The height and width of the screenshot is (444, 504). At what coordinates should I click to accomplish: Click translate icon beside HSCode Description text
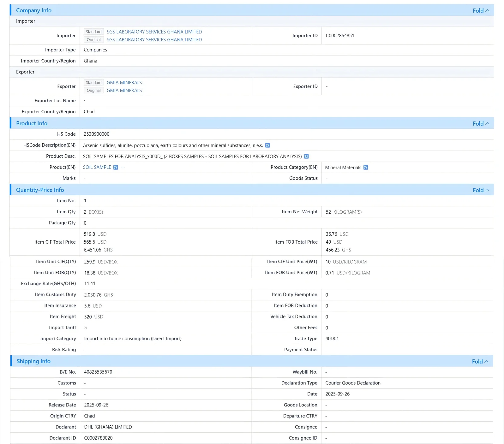[x=267, y=145]
